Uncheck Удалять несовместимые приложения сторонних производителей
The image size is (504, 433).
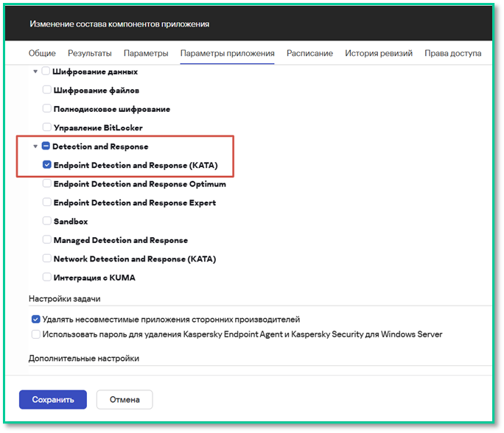35,320
